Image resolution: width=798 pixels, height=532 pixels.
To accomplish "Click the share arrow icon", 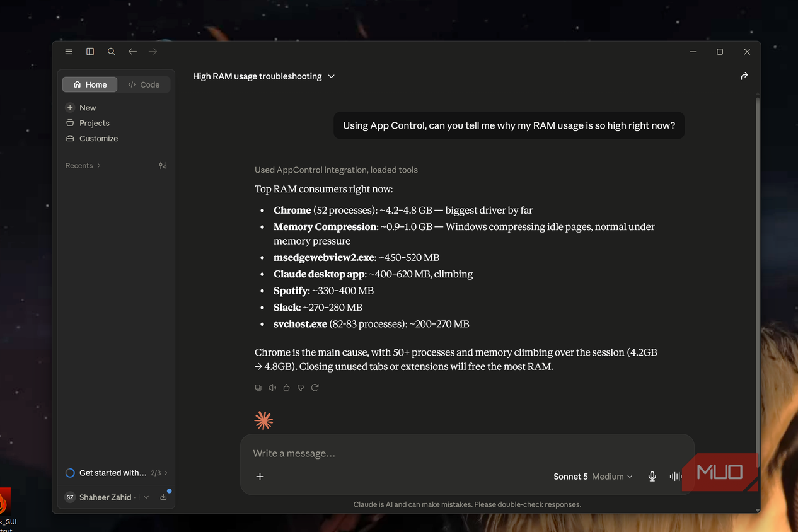I will [x=744, y=76].
